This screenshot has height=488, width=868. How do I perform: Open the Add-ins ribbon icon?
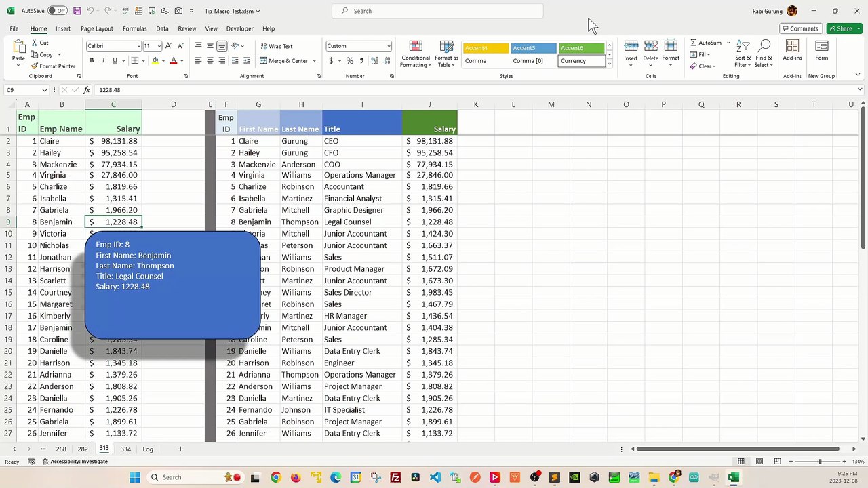792,51
